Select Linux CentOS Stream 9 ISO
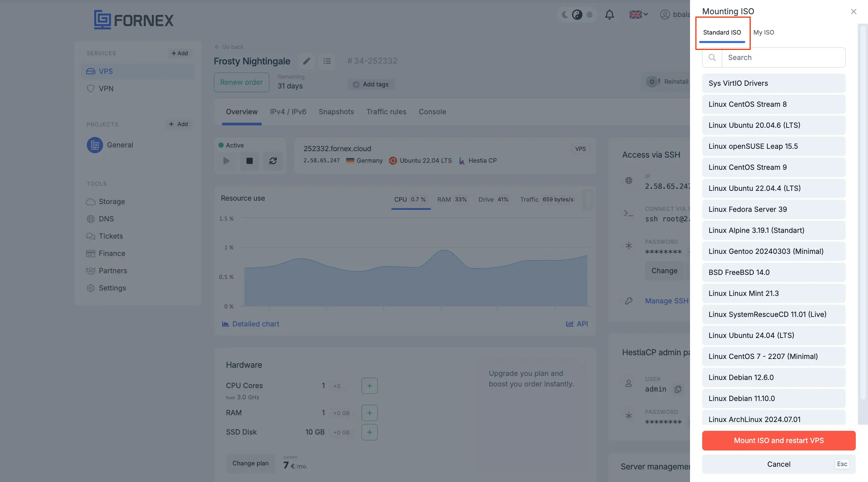 [774, 167]
